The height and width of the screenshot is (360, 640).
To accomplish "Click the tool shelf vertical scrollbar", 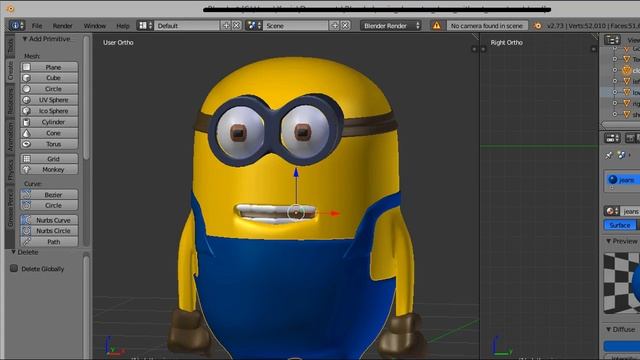I will (x=86, y=98).
